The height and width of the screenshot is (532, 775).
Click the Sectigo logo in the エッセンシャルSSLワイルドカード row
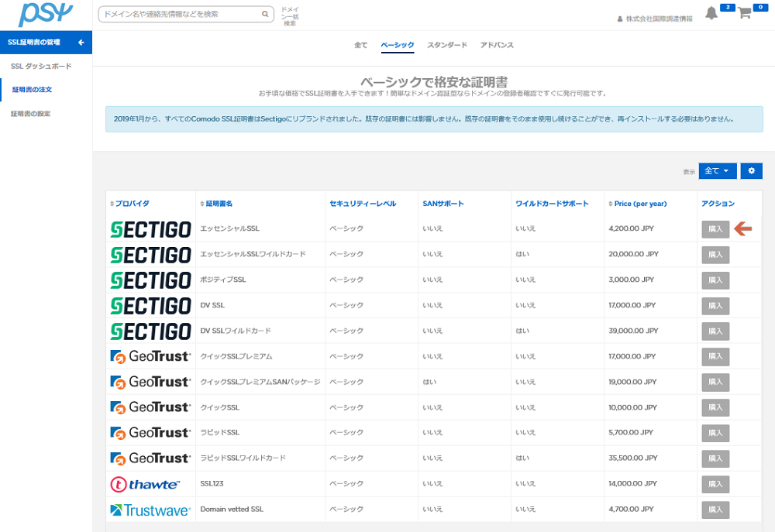151,255
